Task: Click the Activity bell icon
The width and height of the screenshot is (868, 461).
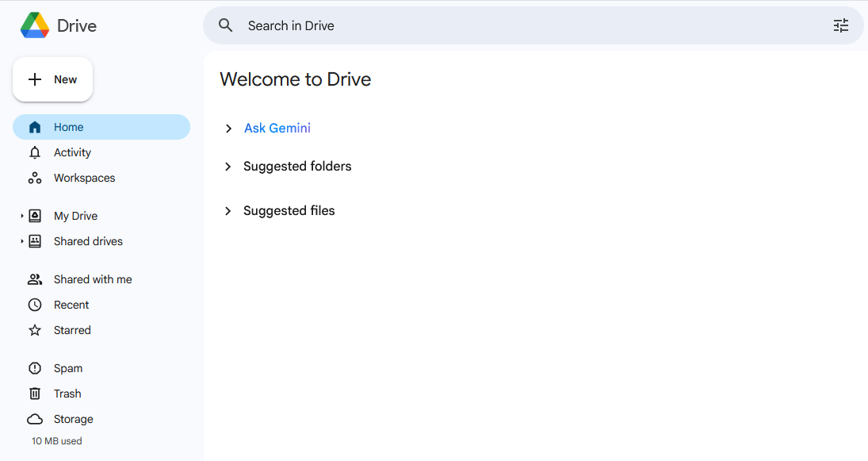Action: point(35,152)
